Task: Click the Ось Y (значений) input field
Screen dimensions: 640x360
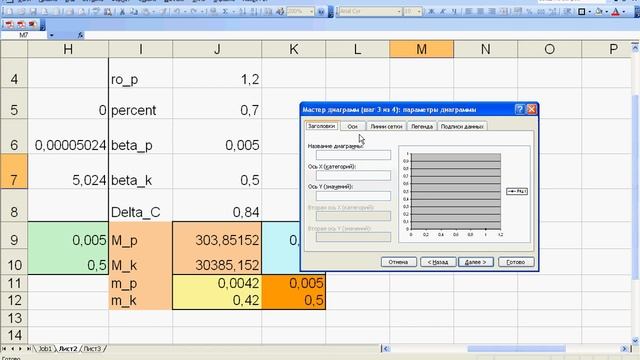Action: 353,196
